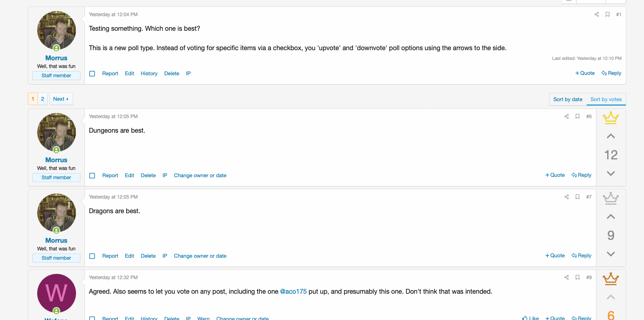644x320 pixels.
Task: Click share icon on post #7
Action: 566,197
